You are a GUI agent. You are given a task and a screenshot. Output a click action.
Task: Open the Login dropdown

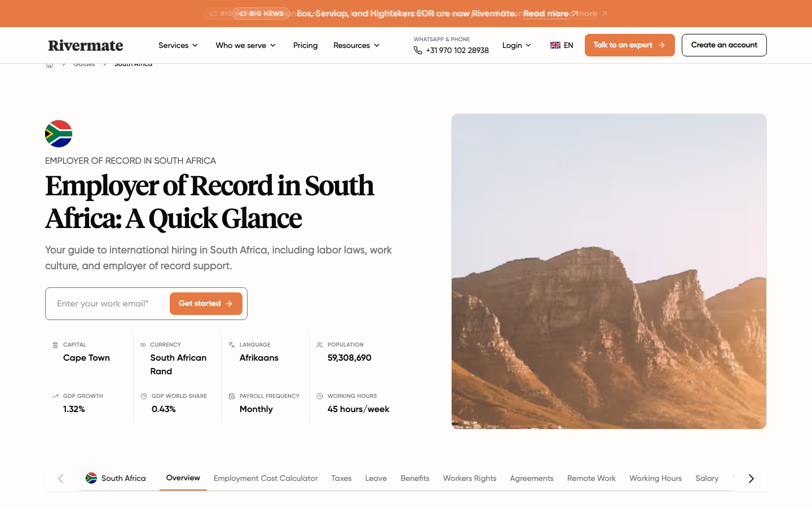tap(517, 45)
